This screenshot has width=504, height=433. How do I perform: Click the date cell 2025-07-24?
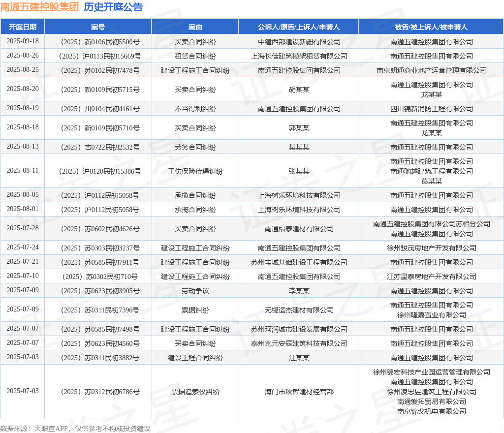point(23,247)
